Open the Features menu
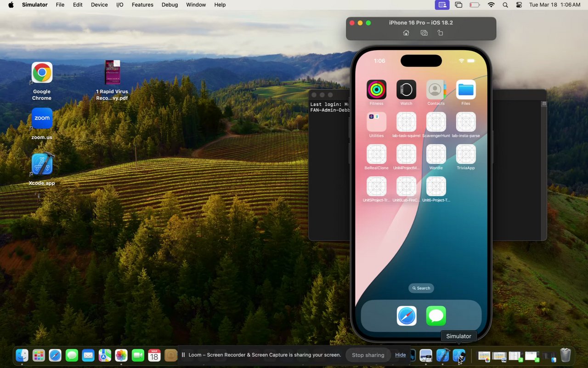Viewport: 588px width, 368px height. pyautogui.click(x=142, y=5)
